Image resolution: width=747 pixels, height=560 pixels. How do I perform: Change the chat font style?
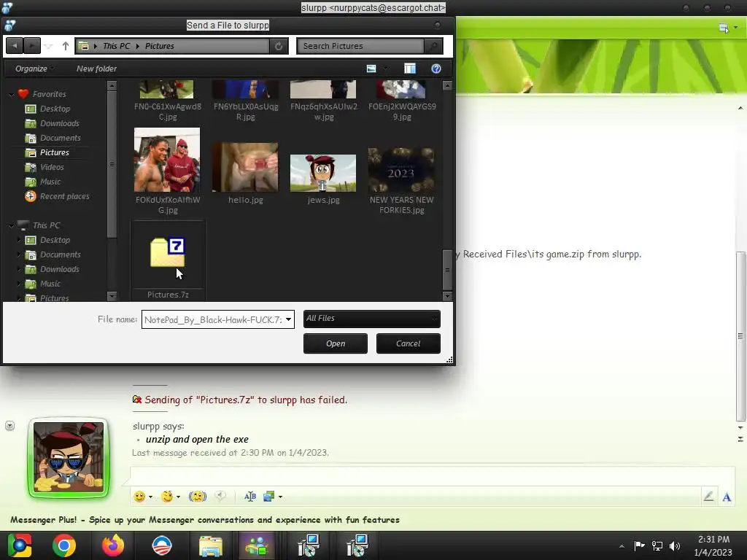[x=249, y=497]
